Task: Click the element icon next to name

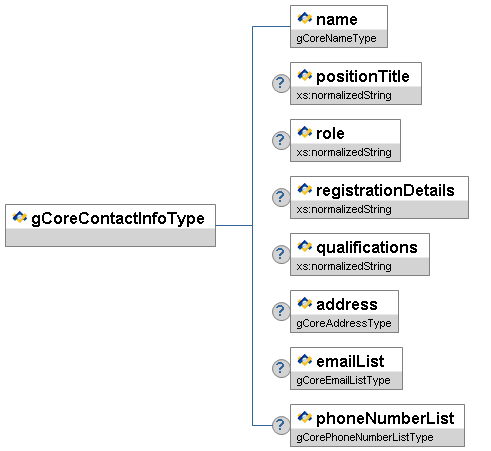Action: 305,18
